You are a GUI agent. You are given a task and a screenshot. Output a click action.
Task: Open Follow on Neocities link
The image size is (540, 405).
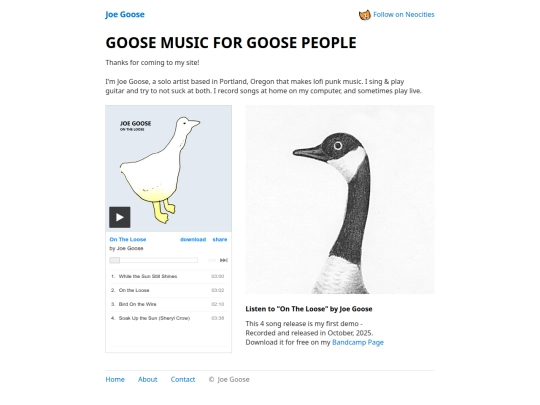(x=404, y=14)
